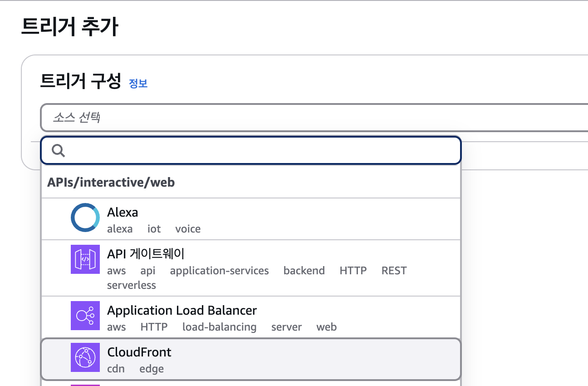
Task: Click the 'voice' tag under Alexa
Action: pos(188,229)
